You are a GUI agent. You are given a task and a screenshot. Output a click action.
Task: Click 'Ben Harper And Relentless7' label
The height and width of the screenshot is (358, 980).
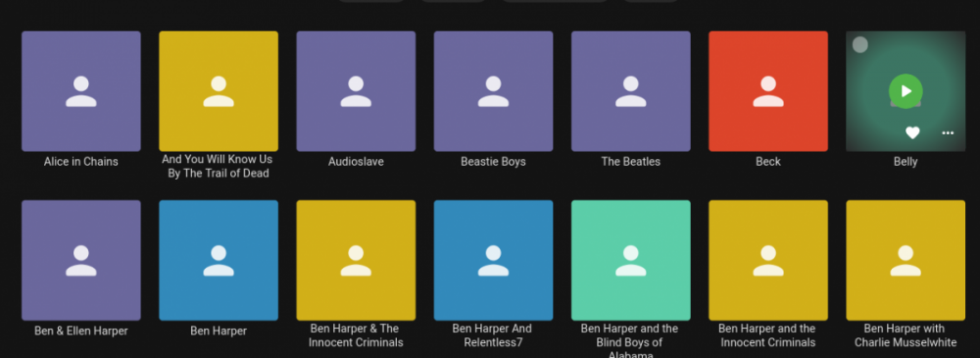click(x=493, y=335)
